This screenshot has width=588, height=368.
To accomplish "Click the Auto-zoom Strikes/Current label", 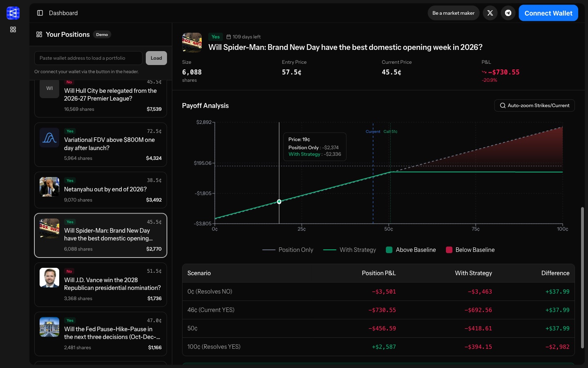I will [x=539, y=105].
